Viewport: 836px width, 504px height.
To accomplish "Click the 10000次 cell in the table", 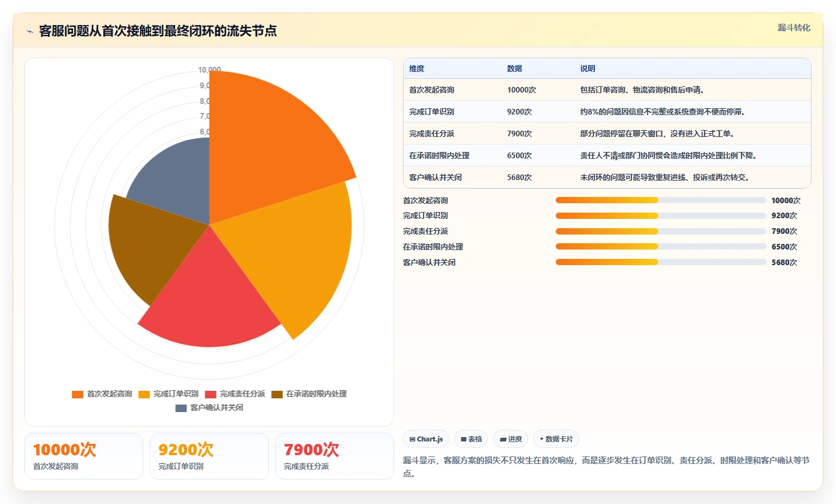I will [x=522, y=90].
